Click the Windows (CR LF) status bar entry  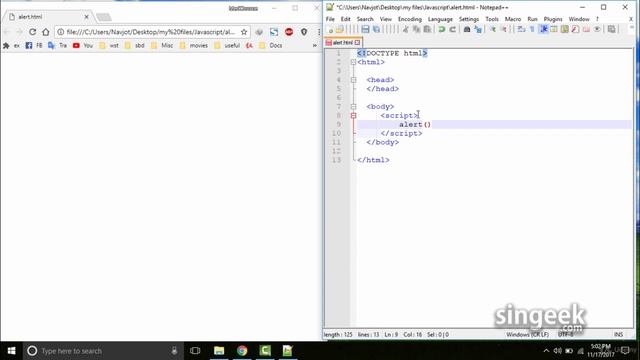(x=527, y=334)
